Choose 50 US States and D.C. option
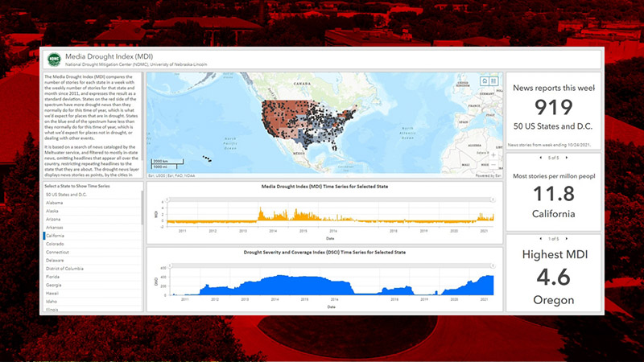This screenshot has width=644, height=362. click(x=68, y=195)
